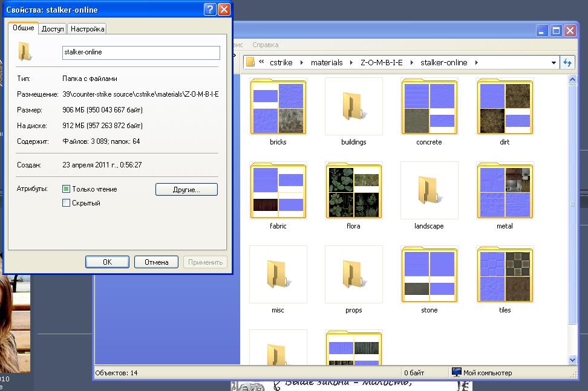Click the 'Папка с файлами' type value
Screen dimensions: 588x391
tap(90, 79)
